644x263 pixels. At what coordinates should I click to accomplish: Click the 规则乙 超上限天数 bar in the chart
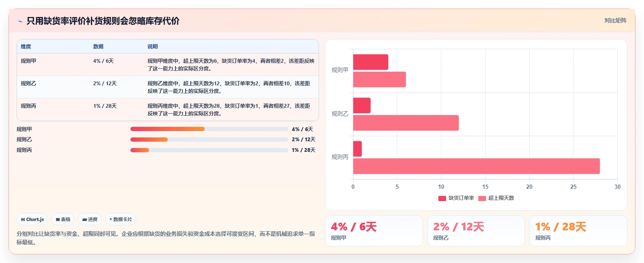[406, 123]
